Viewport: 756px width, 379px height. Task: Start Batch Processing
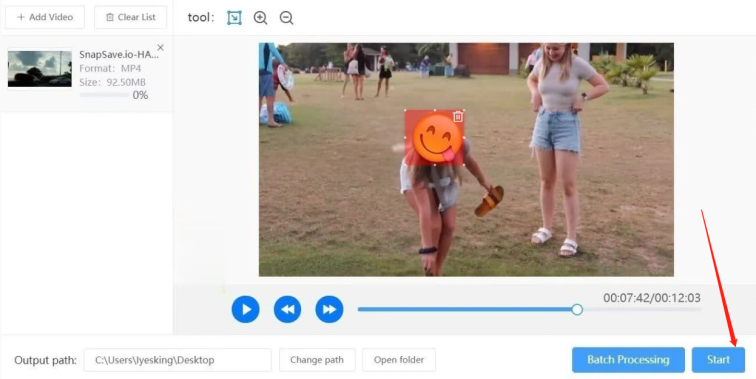point(628,360)
